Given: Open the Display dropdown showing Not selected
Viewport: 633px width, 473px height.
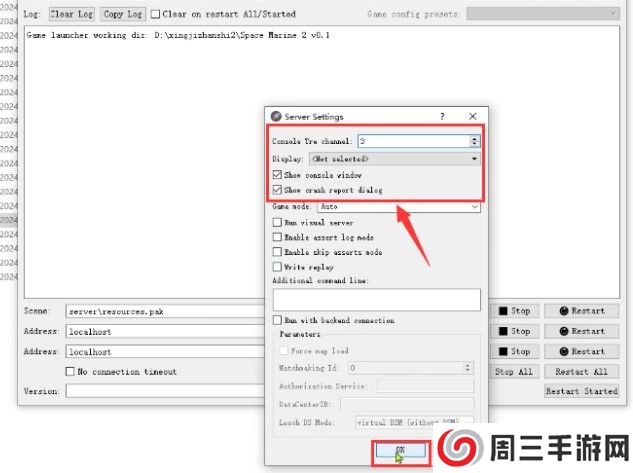Looking at the screenshot, I should pyautogui.click(x=393, y=158).
